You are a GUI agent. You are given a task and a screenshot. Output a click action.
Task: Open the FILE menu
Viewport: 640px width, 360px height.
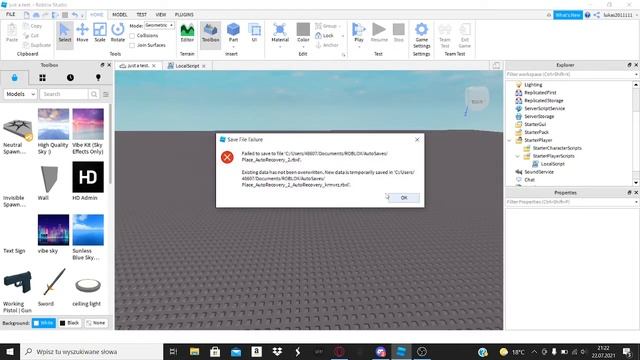[x=11, y=14]
